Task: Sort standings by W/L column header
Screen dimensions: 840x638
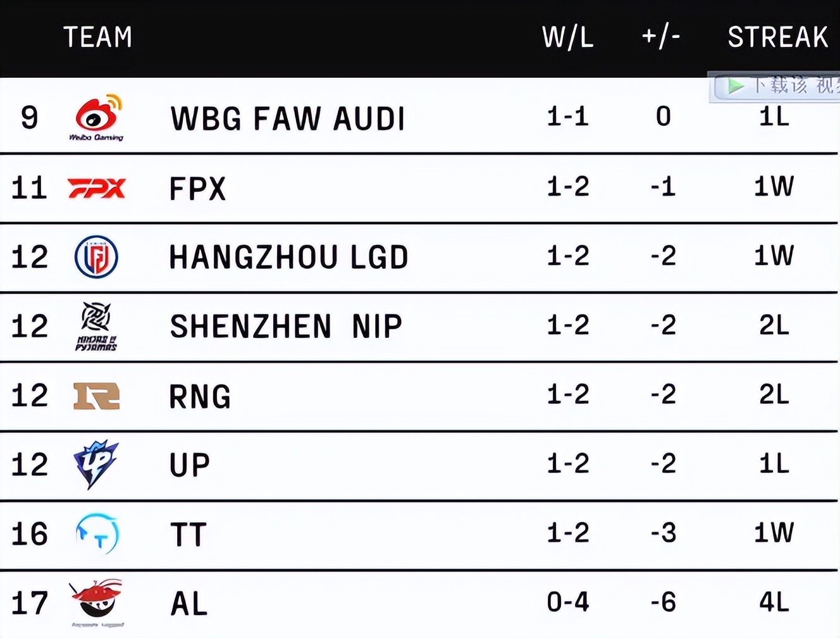Action: click(x=567, y=37)
